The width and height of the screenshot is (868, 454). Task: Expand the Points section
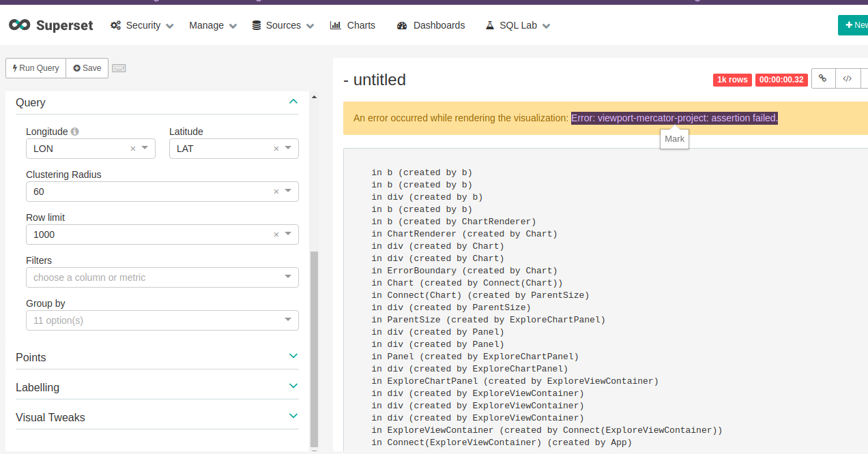(293, 356)
